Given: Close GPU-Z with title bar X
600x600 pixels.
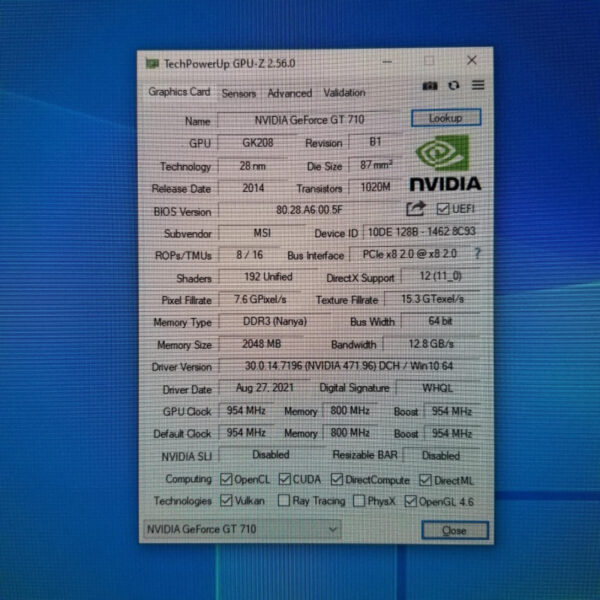Looking at the screenshot, I should [472, 60].
